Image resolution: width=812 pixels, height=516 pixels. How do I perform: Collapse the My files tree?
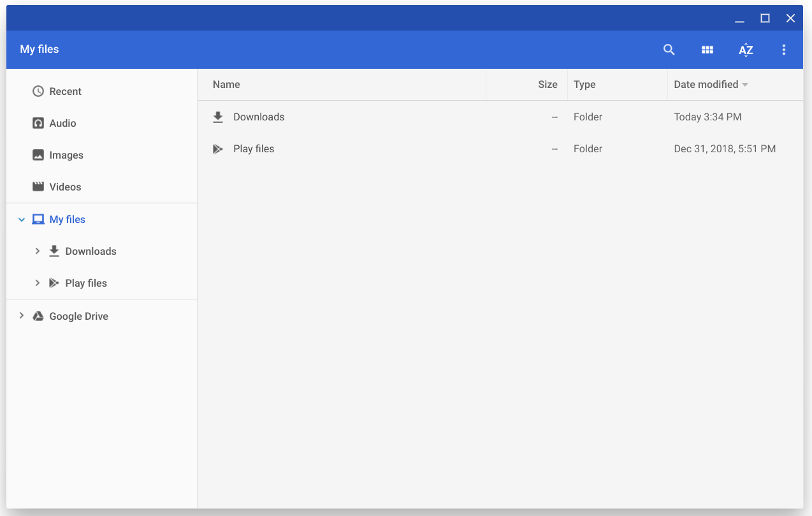point(22,219)
